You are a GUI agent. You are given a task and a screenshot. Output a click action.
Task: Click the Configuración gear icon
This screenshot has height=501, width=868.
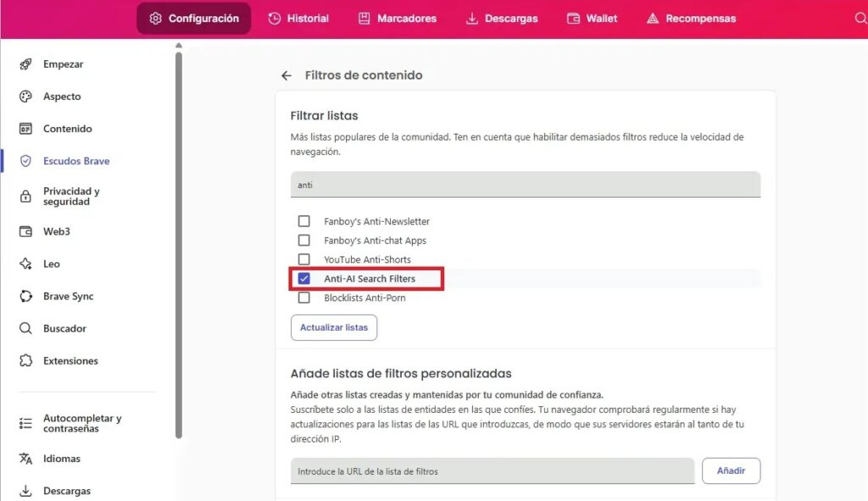156,19
